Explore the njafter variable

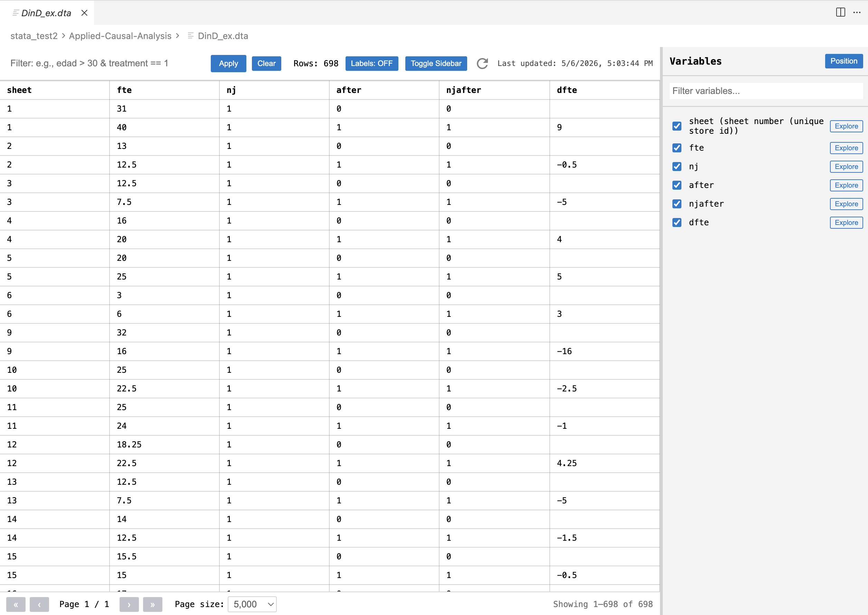(847, 204)
